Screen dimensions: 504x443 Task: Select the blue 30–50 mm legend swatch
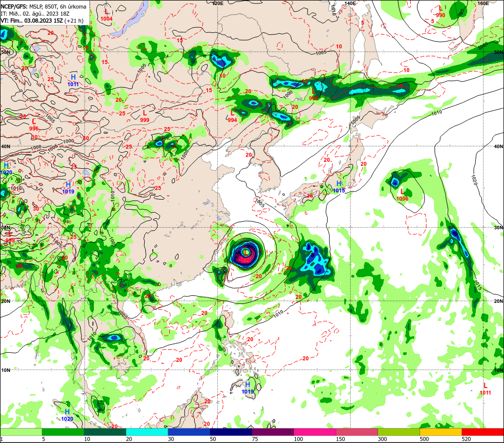click(189, 432)
